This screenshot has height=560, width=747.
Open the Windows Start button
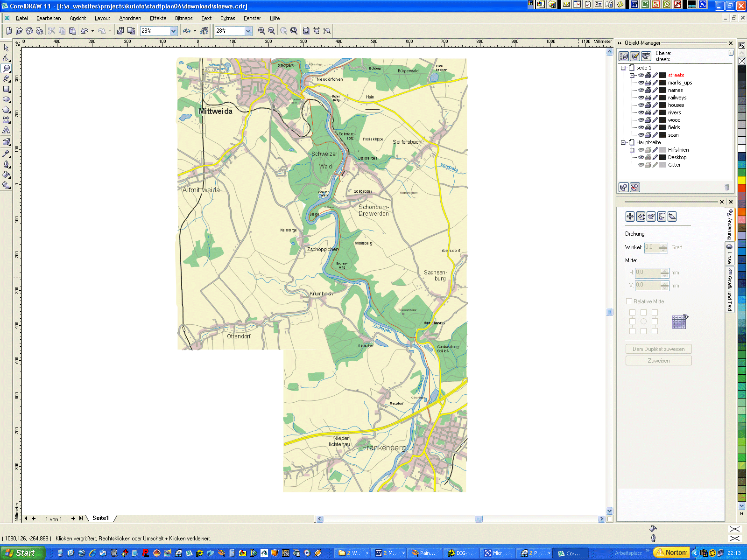(21, 553)
